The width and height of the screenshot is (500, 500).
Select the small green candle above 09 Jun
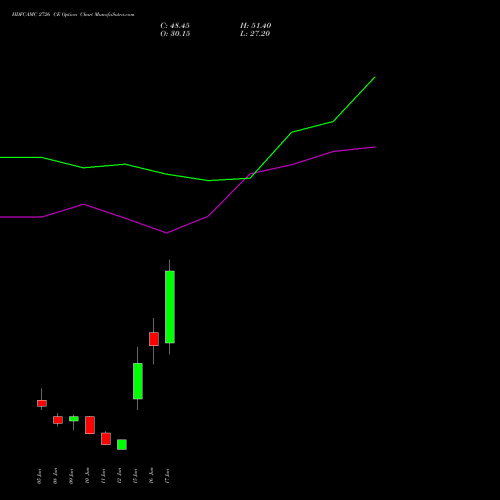[x=74, y=419]
